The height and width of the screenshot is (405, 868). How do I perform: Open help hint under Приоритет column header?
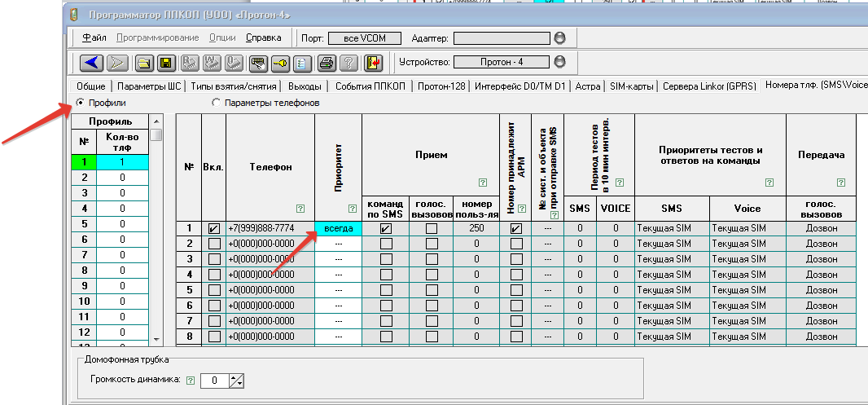(x=352, y=209)
